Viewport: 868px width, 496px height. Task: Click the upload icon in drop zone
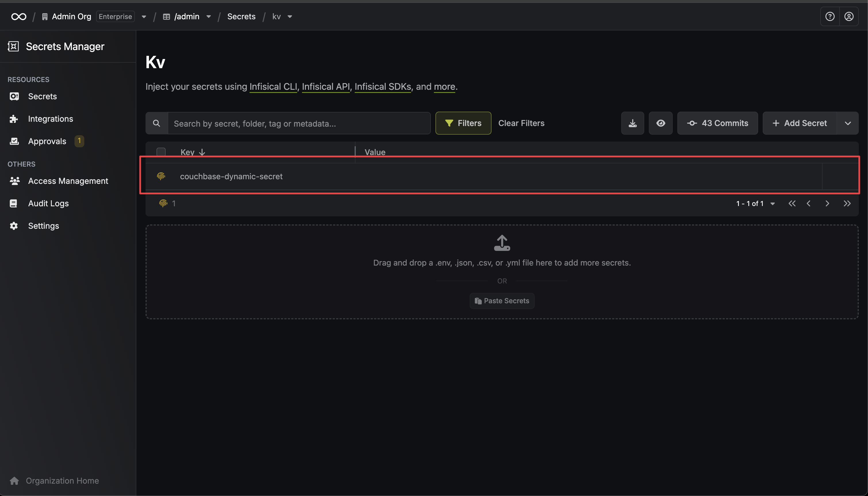(502, 243)
